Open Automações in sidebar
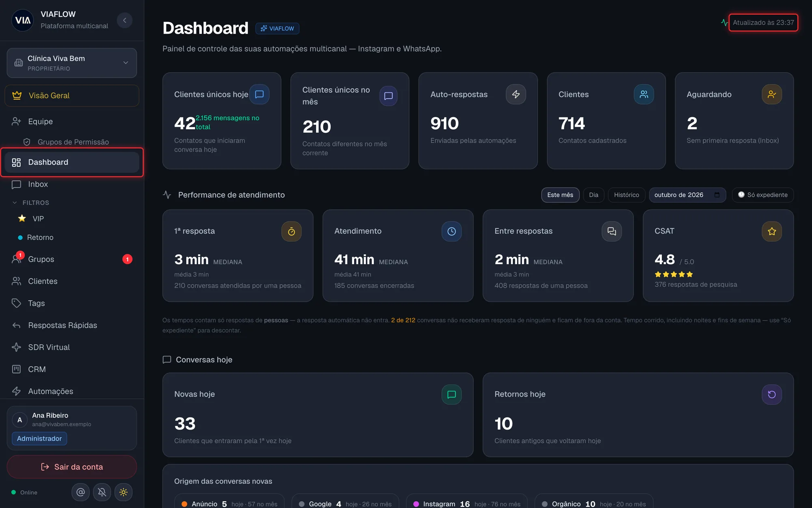812x508 pixels. point(72,391)
